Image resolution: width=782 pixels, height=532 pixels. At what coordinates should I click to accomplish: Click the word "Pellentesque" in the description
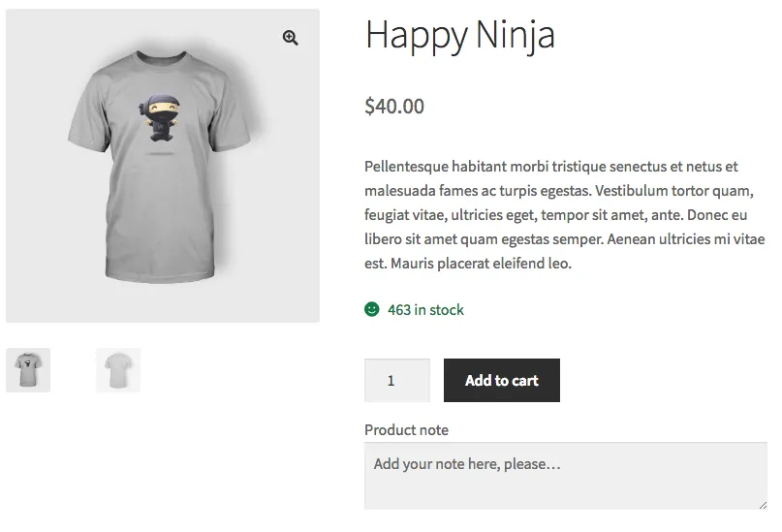410,167
